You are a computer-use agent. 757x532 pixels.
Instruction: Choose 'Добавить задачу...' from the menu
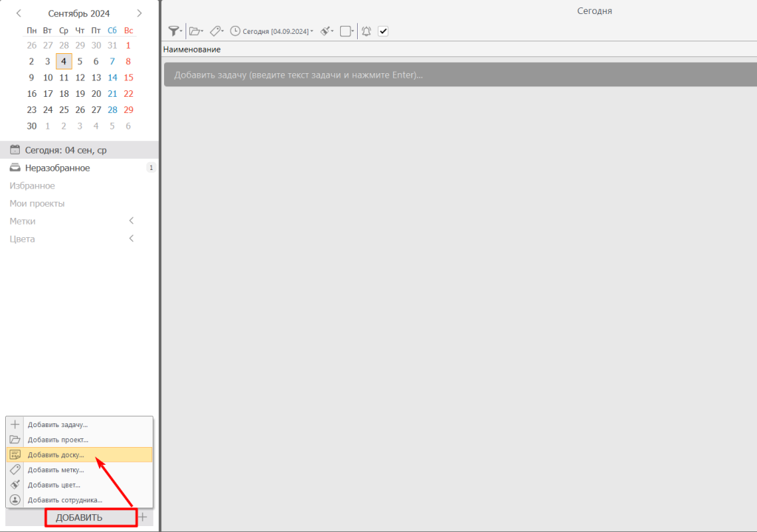[x=80, y=425]
